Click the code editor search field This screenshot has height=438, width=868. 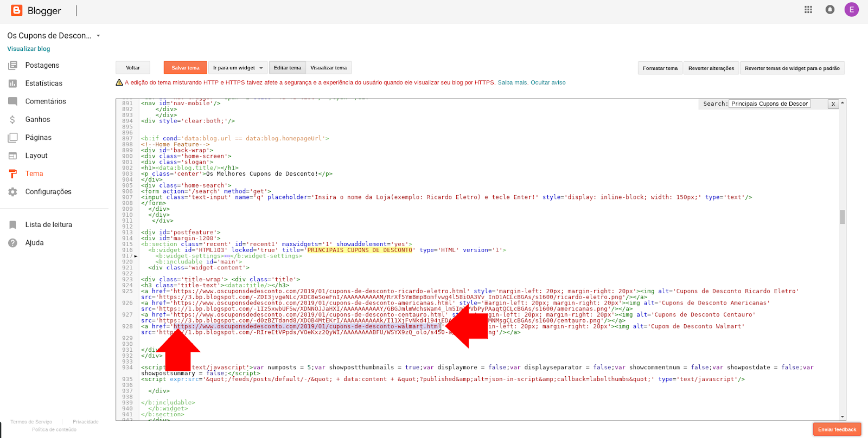[x=769, y=104]
